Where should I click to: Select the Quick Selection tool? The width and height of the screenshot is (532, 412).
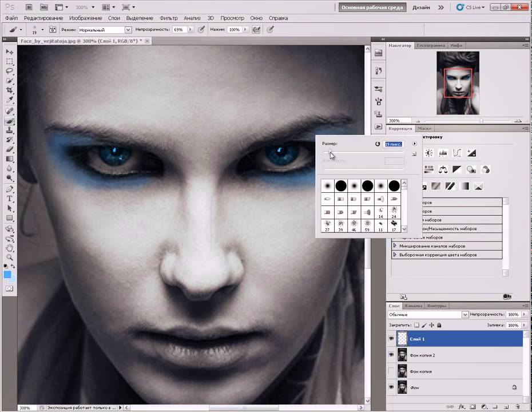(x=10, y=81)
